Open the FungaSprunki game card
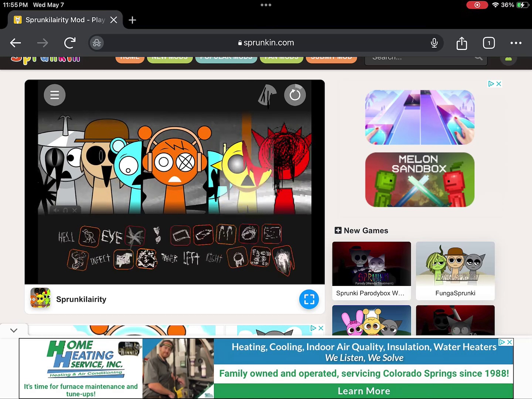This screenshot has width=532, height=399. pos(455,271)
